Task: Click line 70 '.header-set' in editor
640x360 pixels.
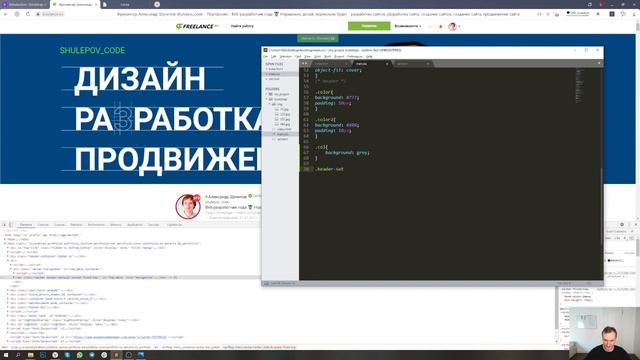Action: click(329, 169)
